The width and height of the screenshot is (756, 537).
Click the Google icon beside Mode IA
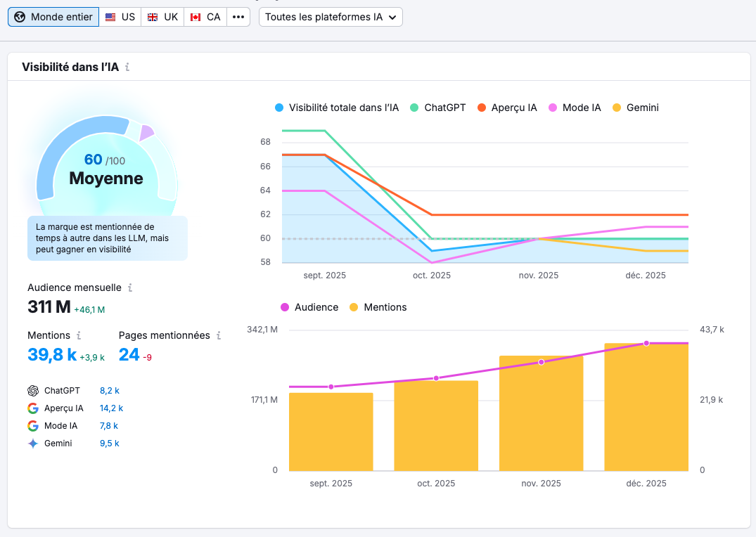[32, 425]
